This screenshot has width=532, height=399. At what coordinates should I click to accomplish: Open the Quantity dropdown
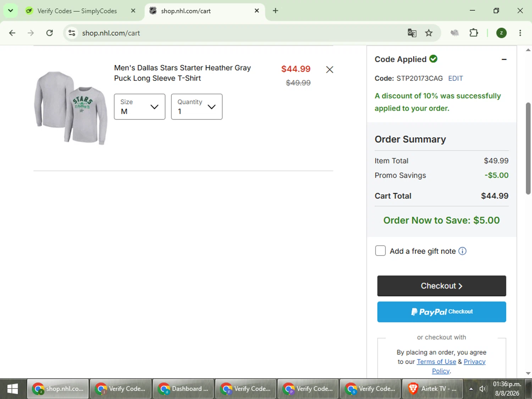point(197,107)
